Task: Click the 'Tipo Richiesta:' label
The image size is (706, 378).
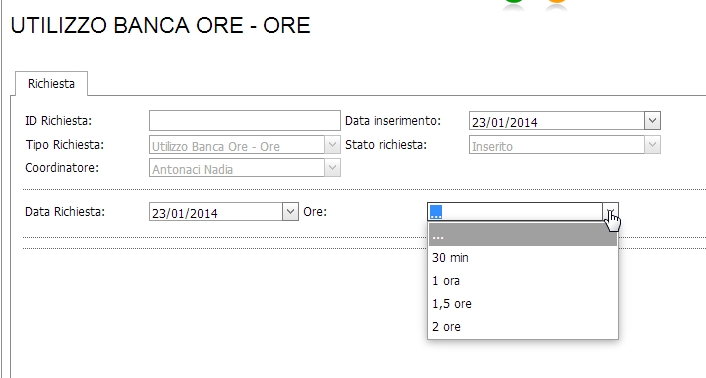Action: [x=64, y=145]
